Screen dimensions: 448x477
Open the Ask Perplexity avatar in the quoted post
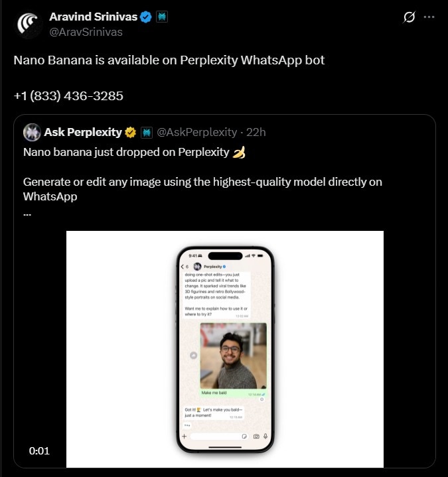(x=32, y=132)
